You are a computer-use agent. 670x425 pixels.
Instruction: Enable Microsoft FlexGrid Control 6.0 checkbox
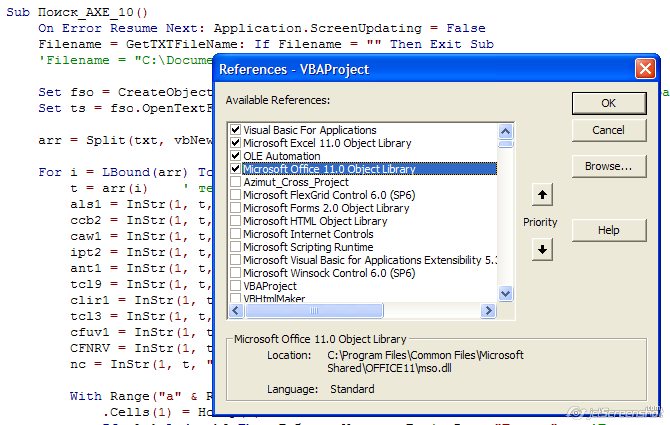[x=235, y=195]
